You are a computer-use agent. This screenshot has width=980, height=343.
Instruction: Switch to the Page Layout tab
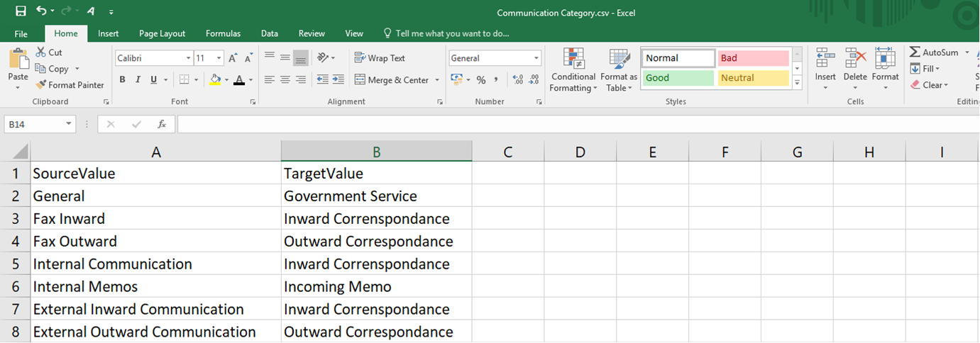pyautogui.click(x=162, y=33)
